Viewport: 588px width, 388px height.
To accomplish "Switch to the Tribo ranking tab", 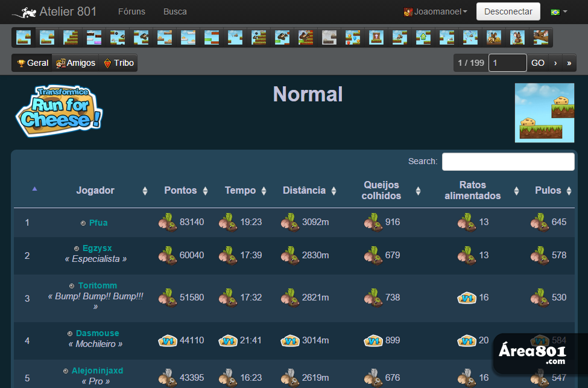I will tap(118, 63).
